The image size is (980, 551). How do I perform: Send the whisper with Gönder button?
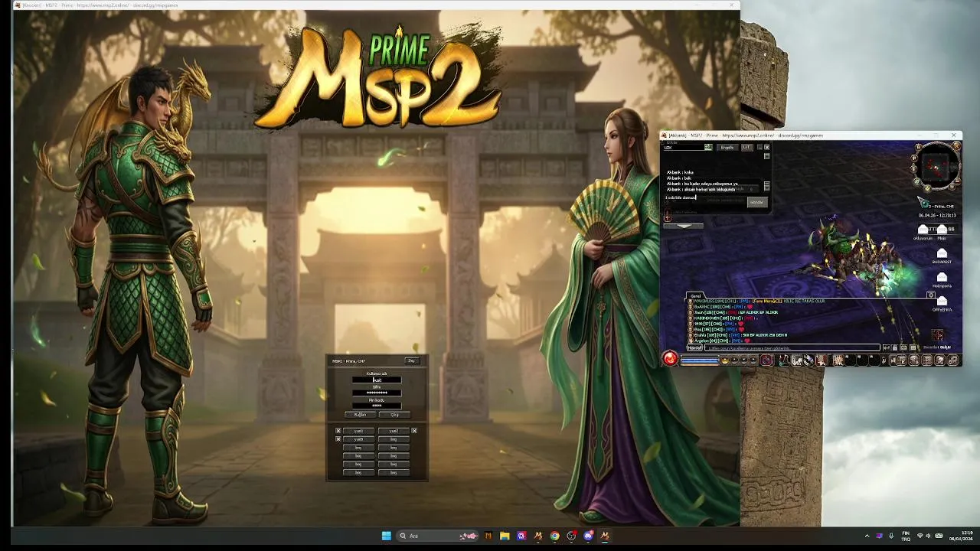757,202
